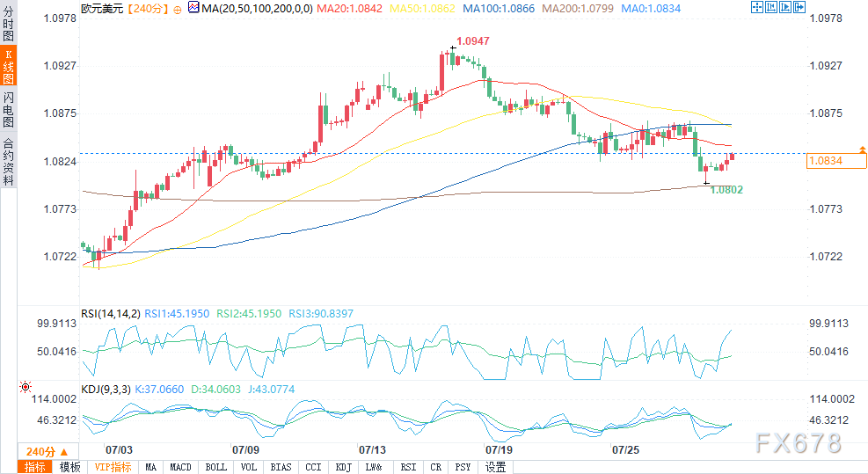The image size is (868, 474).
Task: Choose the MA indicator button
Action: click(x=150, y=467)
